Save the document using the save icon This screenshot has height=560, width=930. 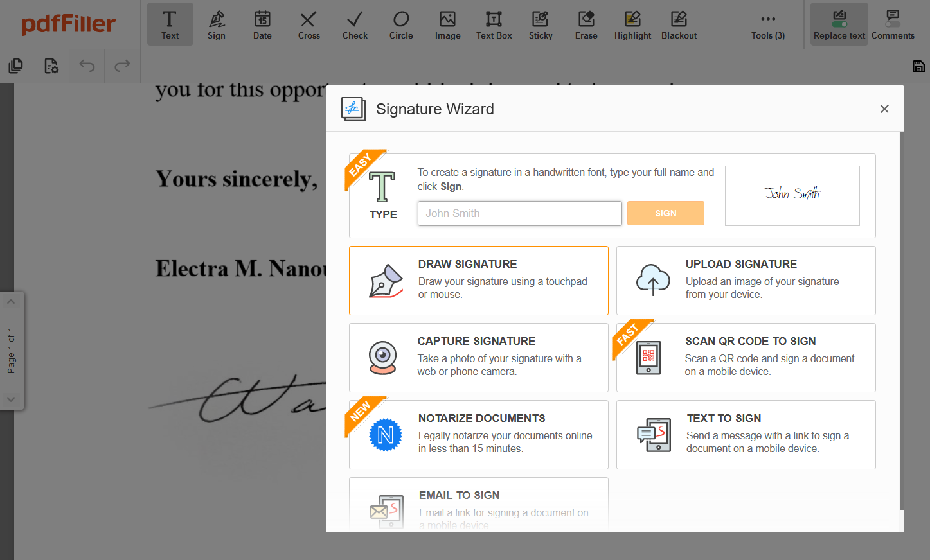pyautogui.click(x=918, y=66)
